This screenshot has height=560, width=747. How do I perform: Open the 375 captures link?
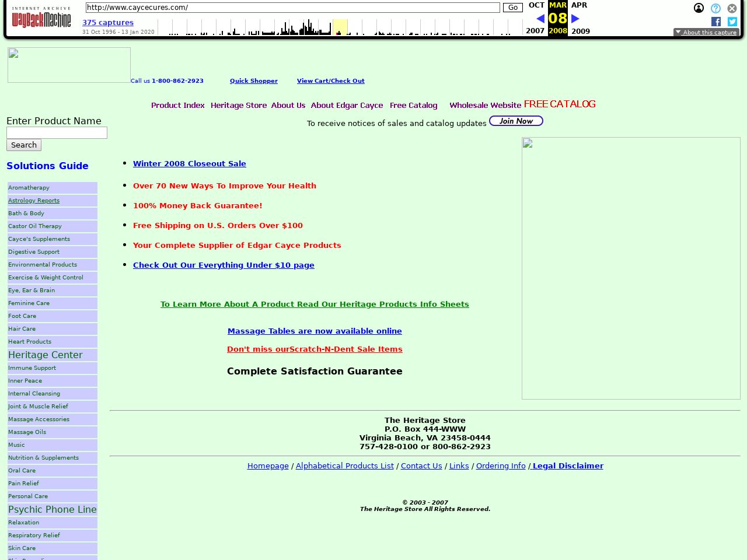[108, 23]
